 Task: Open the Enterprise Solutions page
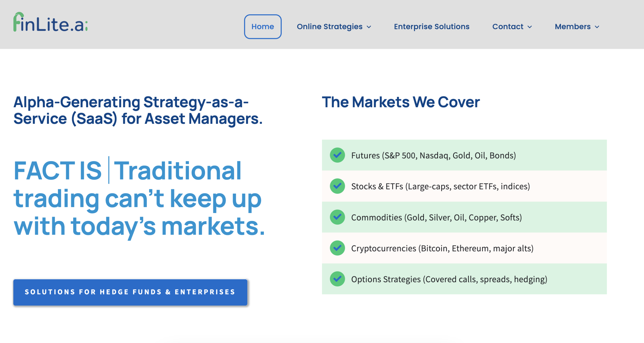[x=431, y=27]
